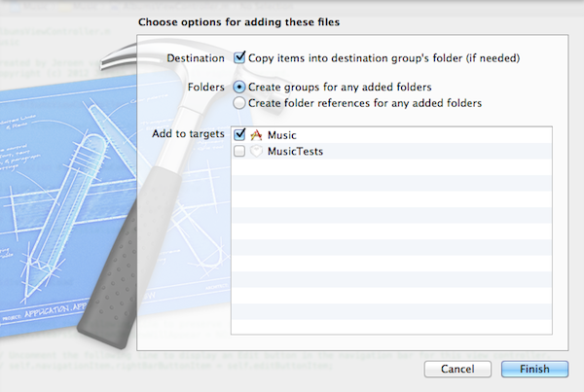584x392 pixels.
Task: Click the Cancel button
Action: point(457,369)
